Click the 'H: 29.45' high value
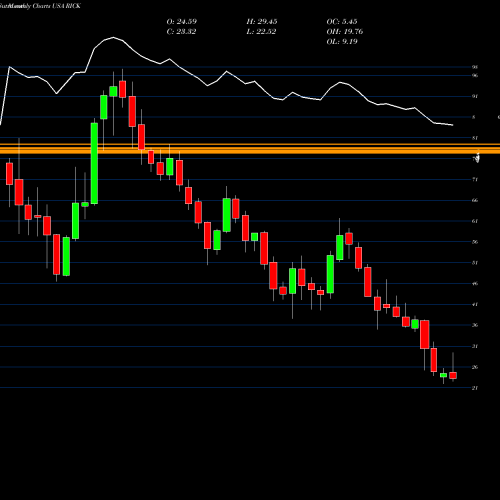Viewport: 500px width, 500px height. point(262,22)
